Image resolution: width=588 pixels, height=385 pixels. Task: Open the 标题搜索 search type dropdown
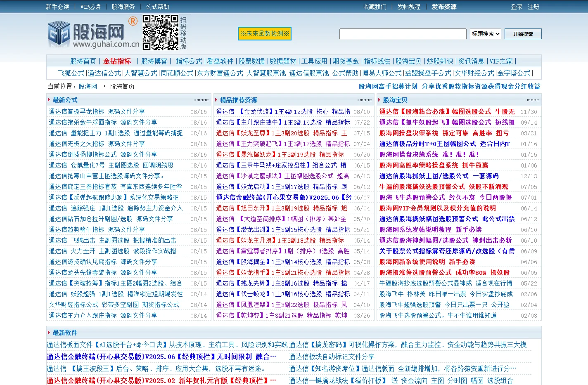486,34
